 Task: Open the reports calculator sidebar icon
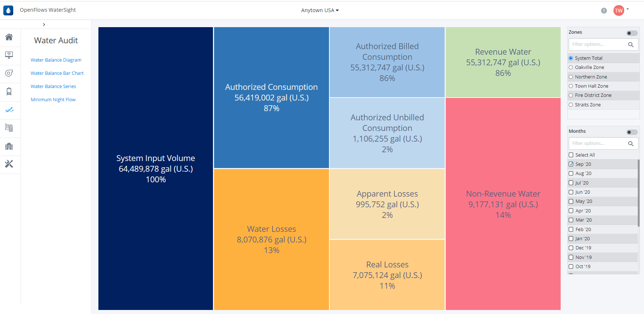pyautogui.click(x=9, y=128)
